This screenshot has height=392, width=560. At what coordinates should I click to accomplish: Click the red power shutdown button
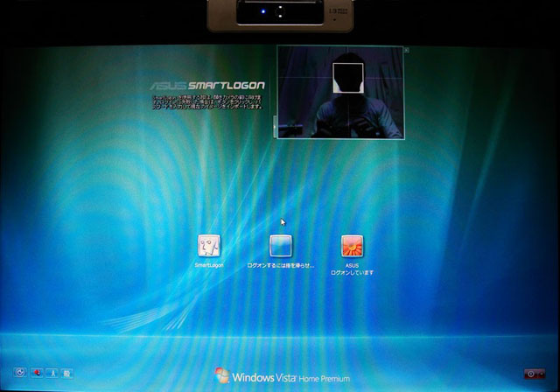pos(531,374)
